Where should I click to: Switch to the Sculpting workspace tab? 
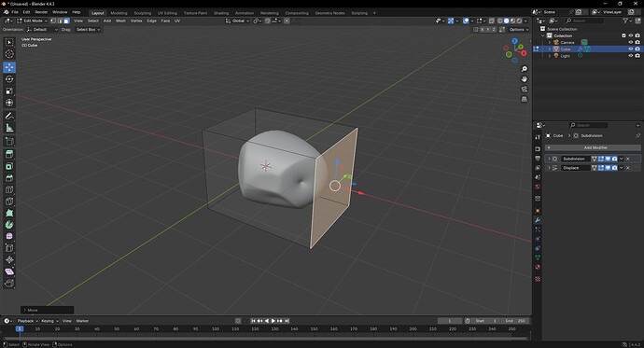pyautogui.click(x=143, y=13)
